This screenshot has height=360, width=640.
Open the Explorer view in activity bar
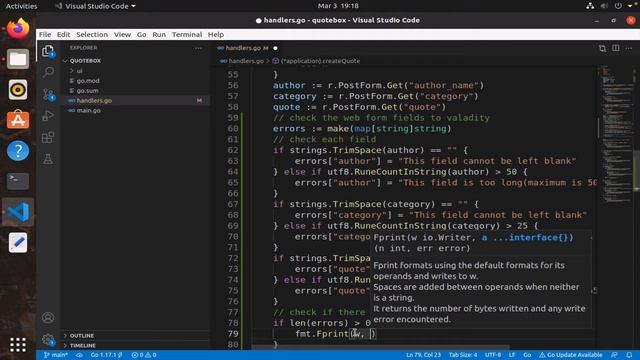(x=48, y=51)
